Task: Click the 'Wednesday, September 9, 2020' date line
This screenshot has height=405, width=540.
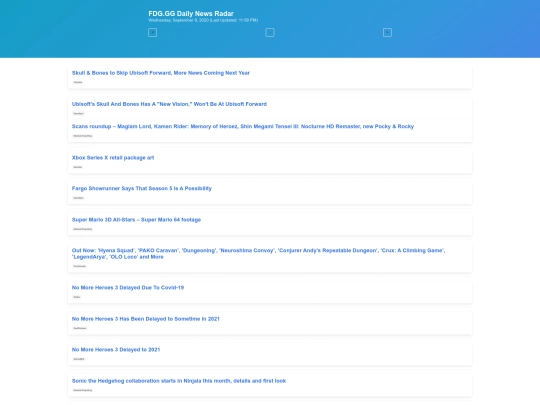Action: click(203, 20)
